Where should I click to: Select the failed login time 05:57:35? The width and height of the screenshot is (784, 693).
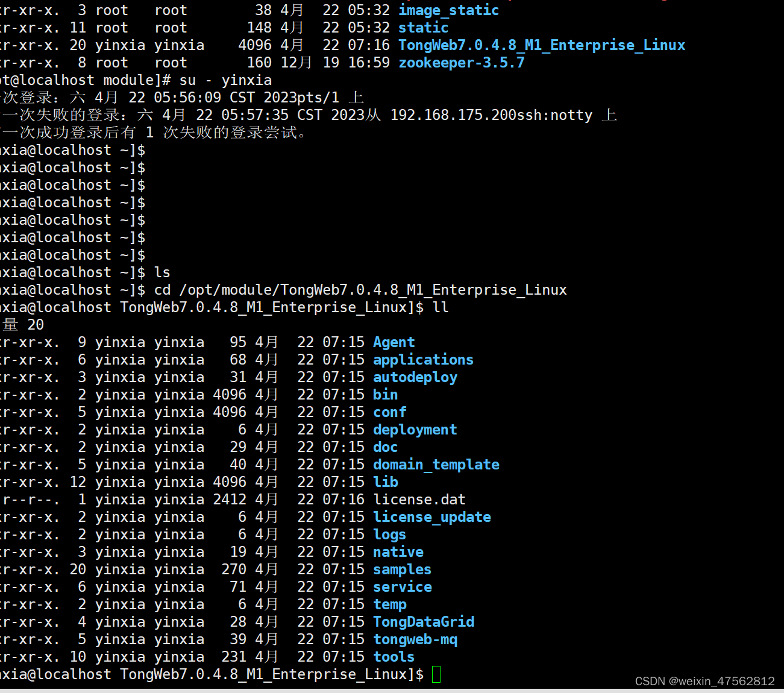click(255, 115)
